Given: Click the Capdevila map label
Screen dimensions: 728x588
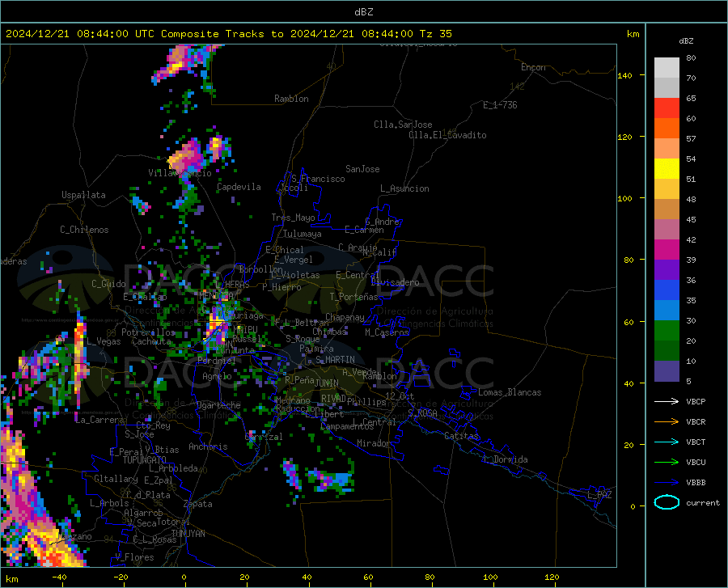Looking at the screenshot, I should (x=239, y=187).
